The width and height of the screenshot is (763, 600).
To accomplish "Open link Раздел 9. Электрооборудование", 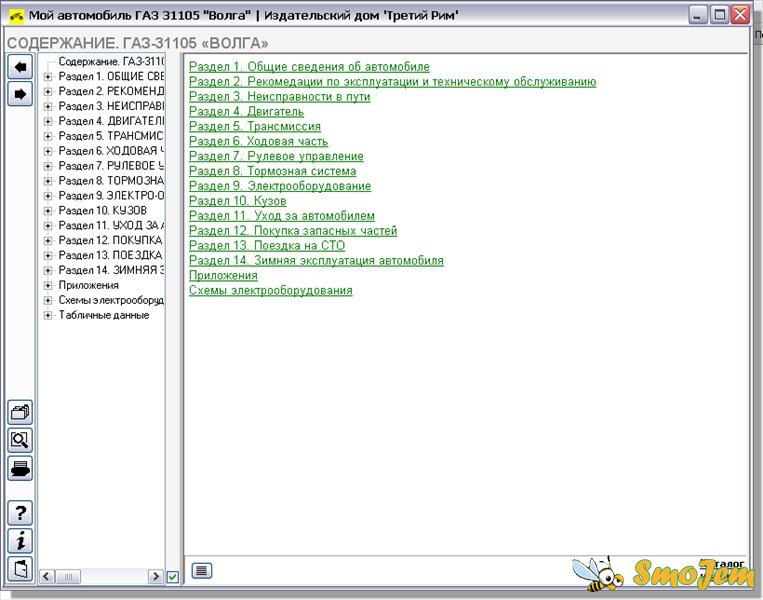I will 280,186.
